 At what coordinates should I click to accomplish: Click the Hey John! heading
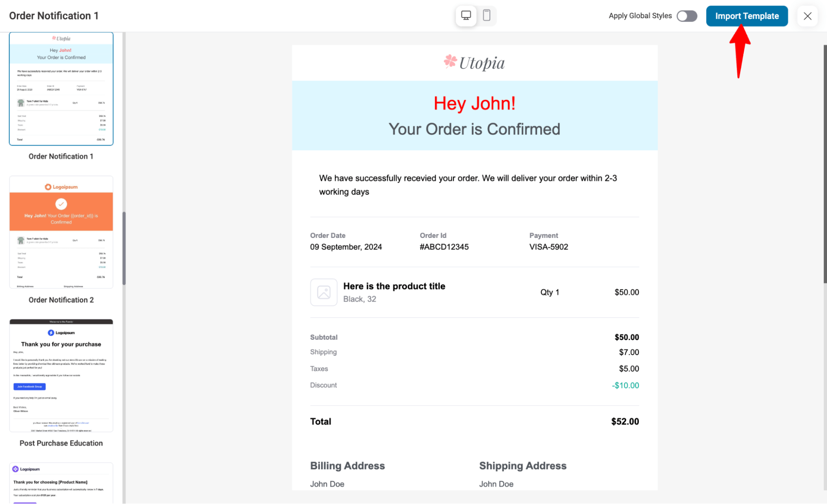(475, 103)
